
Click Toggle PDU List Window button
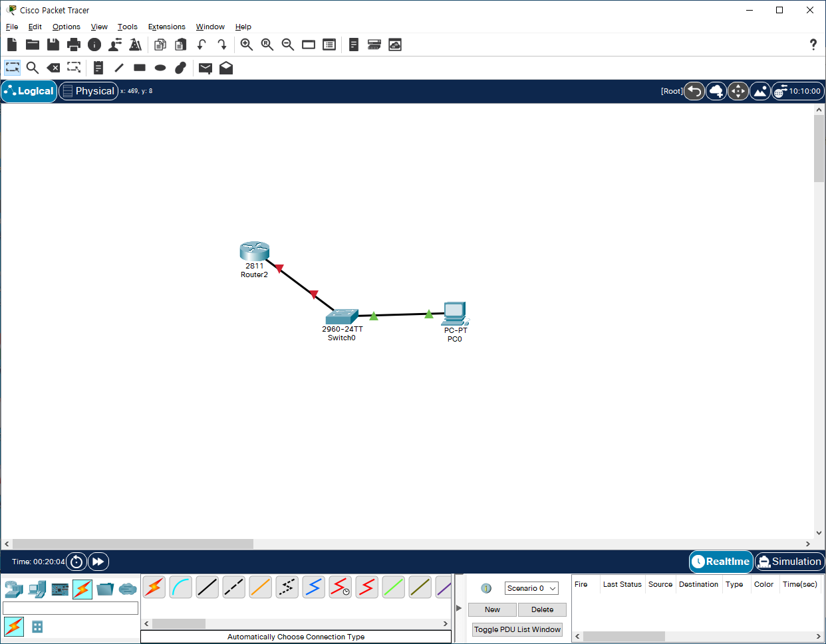pos(517,629)
